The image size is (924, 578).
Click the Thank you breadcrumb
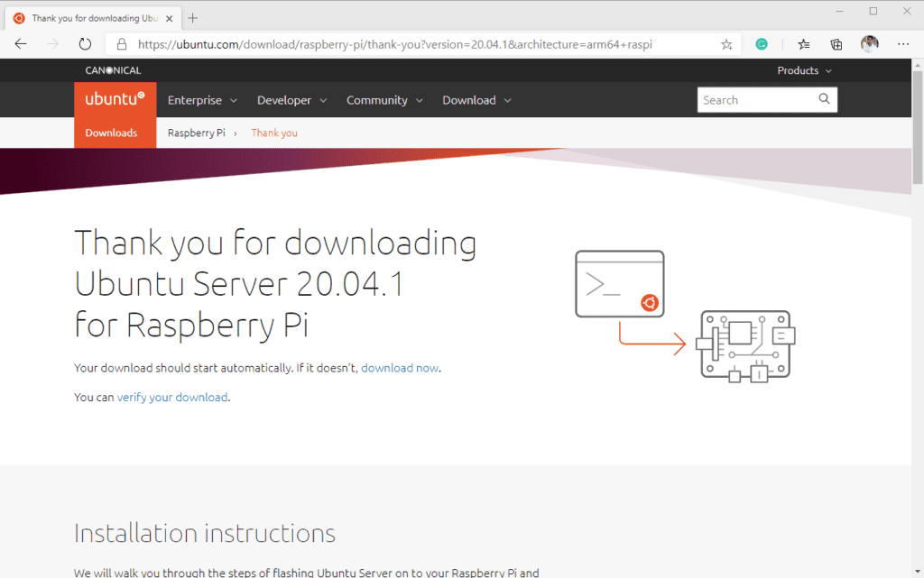point(274,133)
